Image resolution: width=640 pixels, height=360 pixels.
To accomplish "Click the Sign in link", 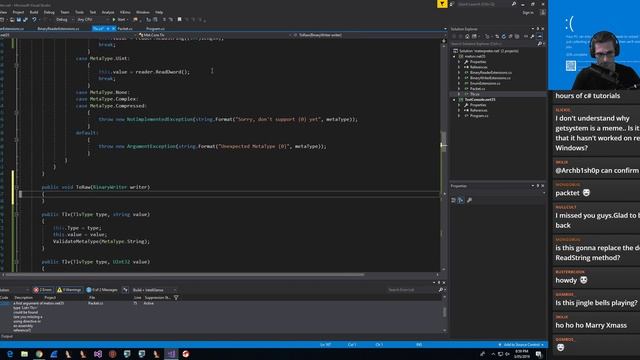I will [527, 13].
